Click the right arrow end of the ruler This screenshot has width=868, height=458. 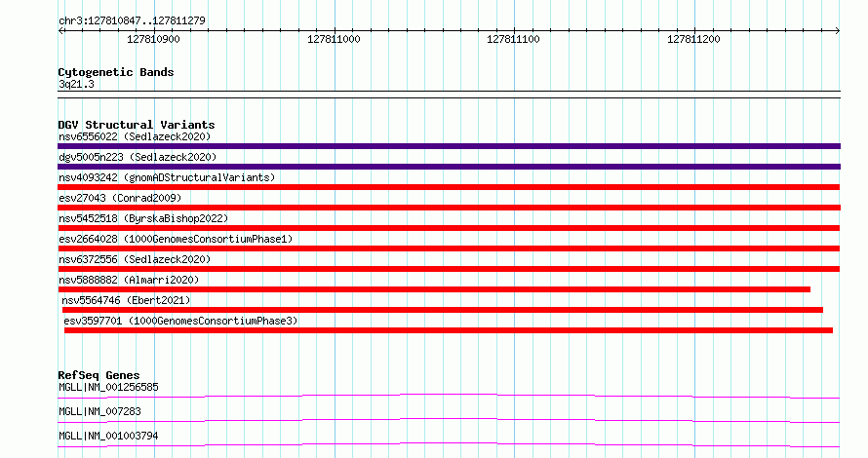pyautogui.click(x=838, y=31)
